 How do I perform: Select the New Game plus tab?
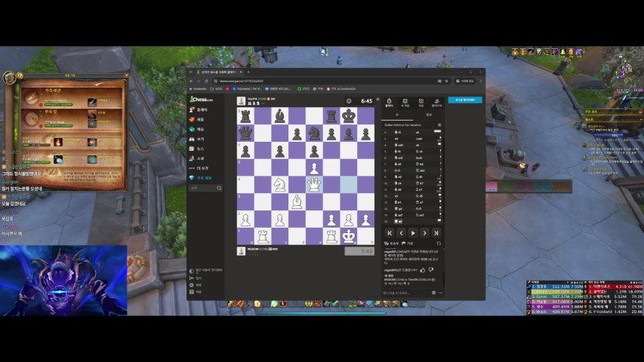point(405,103)
